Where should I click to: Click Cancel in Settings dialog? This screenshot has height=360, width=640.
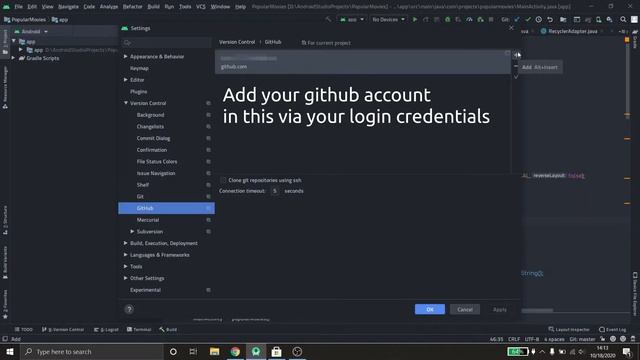465,309
